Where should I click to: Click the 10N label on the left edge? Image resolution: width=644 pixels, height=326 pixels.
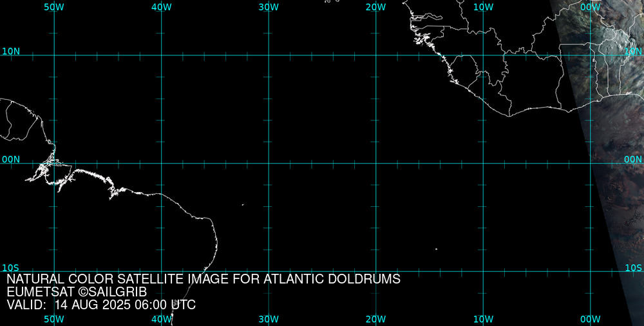point(11,52)
